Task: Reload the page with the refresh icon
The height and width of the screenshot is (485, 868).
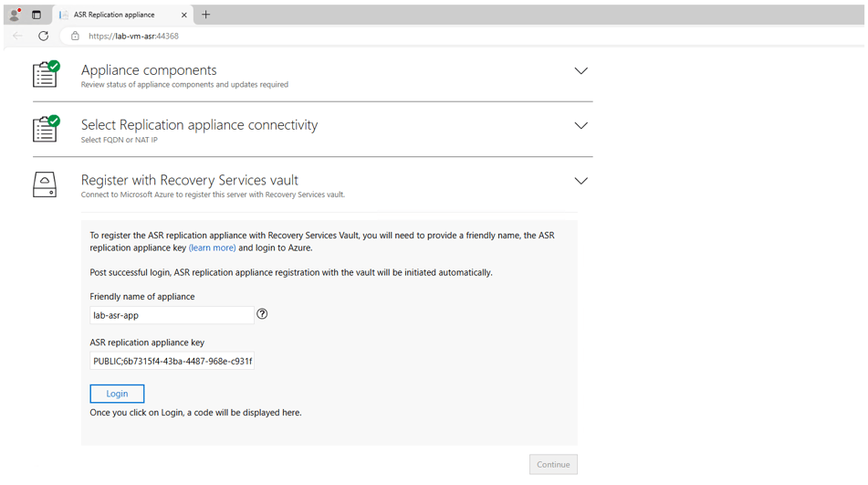Action: tap(43, 36)
